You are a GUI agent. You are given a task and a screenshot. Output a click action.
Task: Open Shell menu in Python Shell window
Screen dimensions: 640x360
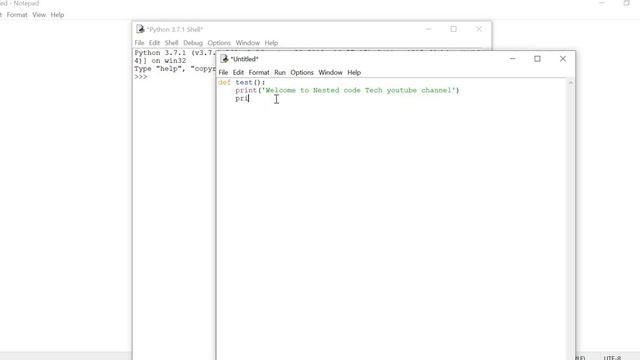click(171, 43)
